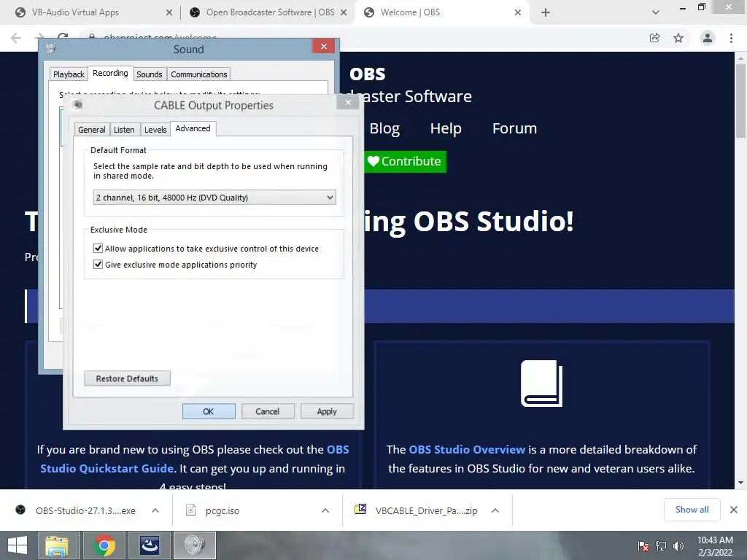This screenshot has height=560, width=747.
Task: Open the swirl app icon left of speaker on taskbar
Action: coord(149,545)
